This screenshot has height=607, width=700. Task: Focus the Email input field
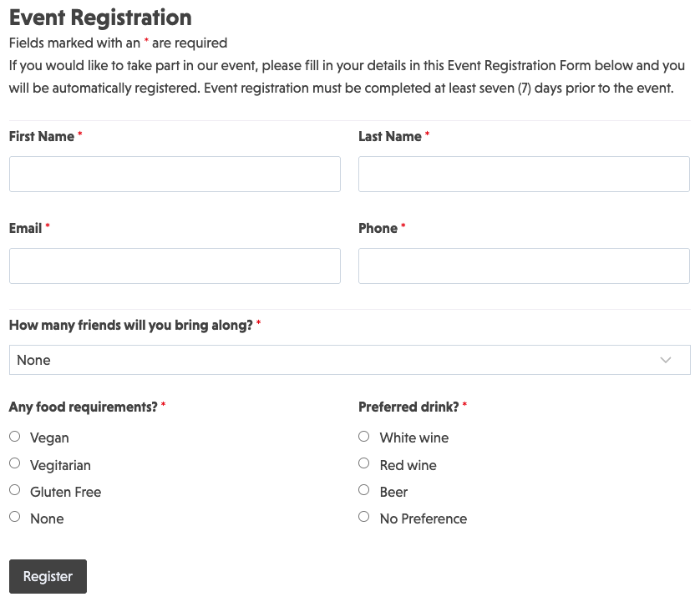coord(175,266)
